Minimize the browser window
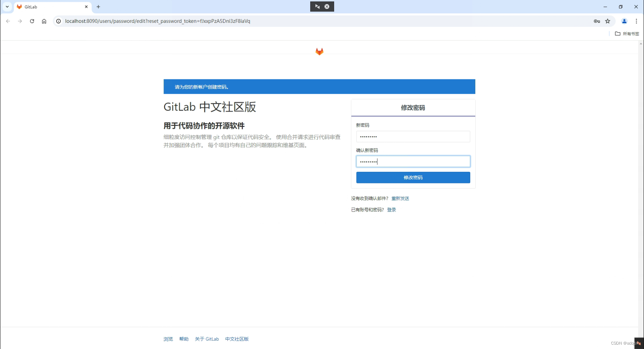Viewport: 644px width, 349px height. (x=605, y=7)
